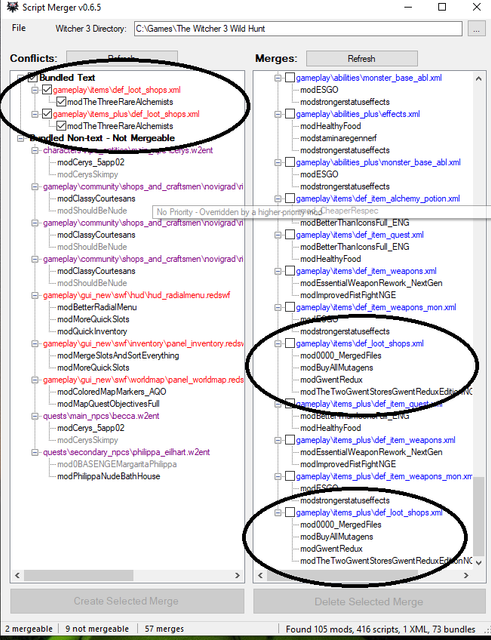Viewport: 491px width, 640px height.
Task: Select modstaminaregennerf in the merges tree
Action: 338,138
